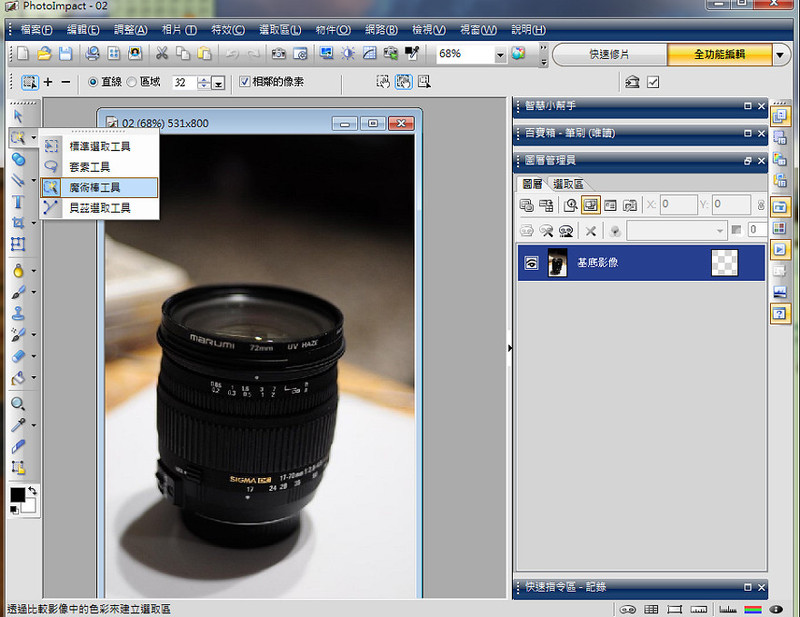Click the 基底影像 layer thumbnail
This screenshot has width=800, height=617.
557,263
